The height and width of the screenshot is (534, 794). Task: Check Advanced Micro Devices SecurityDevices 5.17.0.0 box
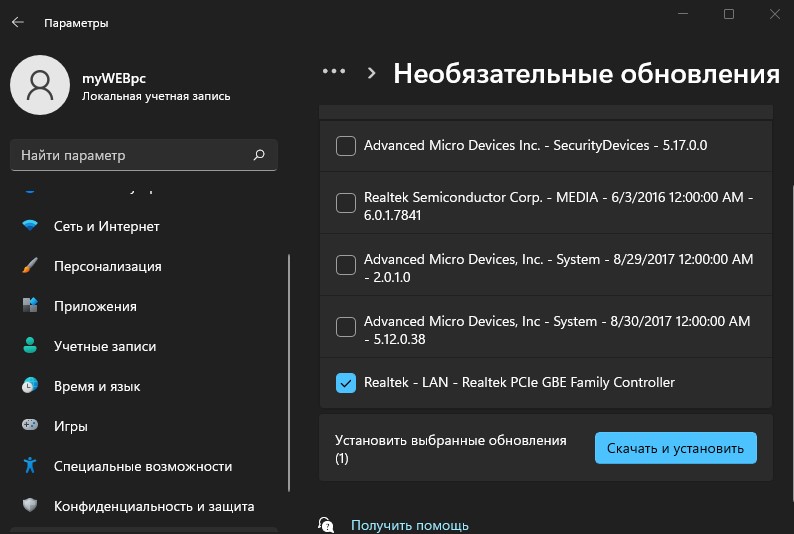346,146
